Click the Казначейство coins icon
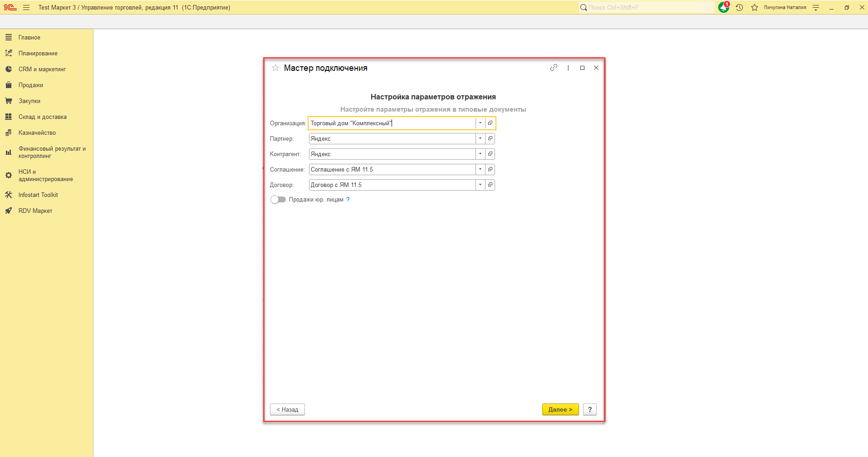Viewport: 868px width, 457px height. (x=9, y=133)
